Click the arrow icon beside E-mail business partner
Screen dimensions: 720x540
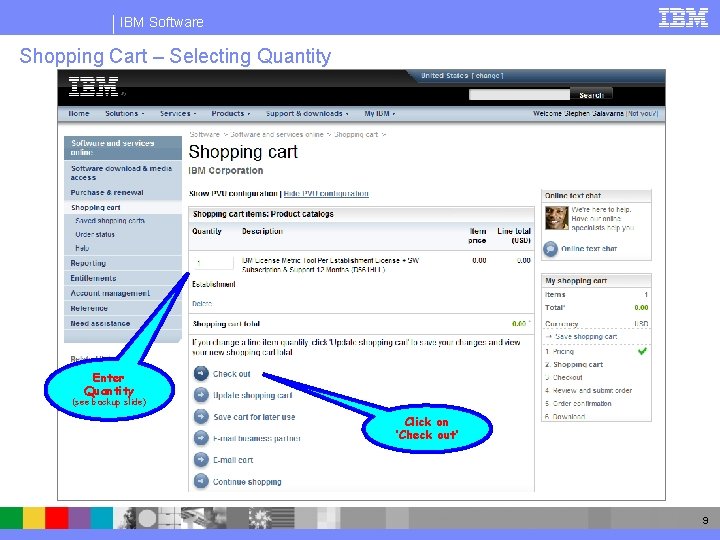pos(201,438)
